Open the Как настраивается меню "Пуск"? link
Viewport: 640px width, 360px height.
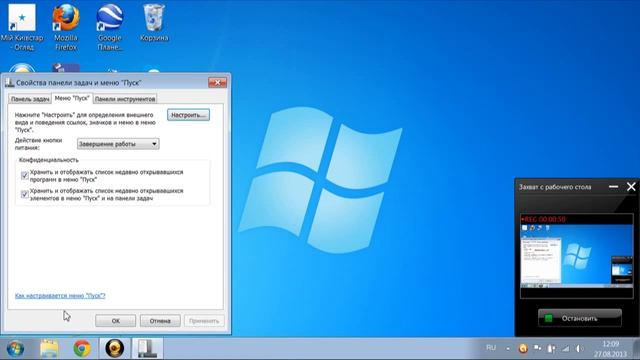coord(60,296)
